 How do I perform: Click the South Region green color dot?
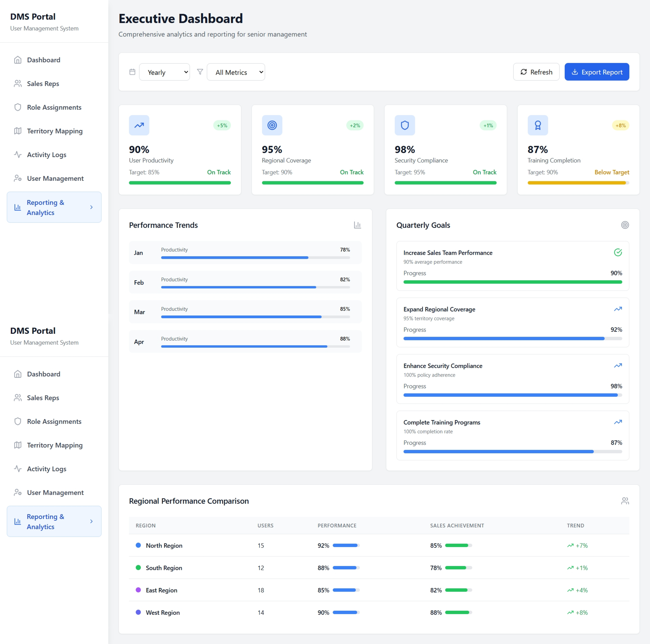pyautogui.click(x=138, y=568)
